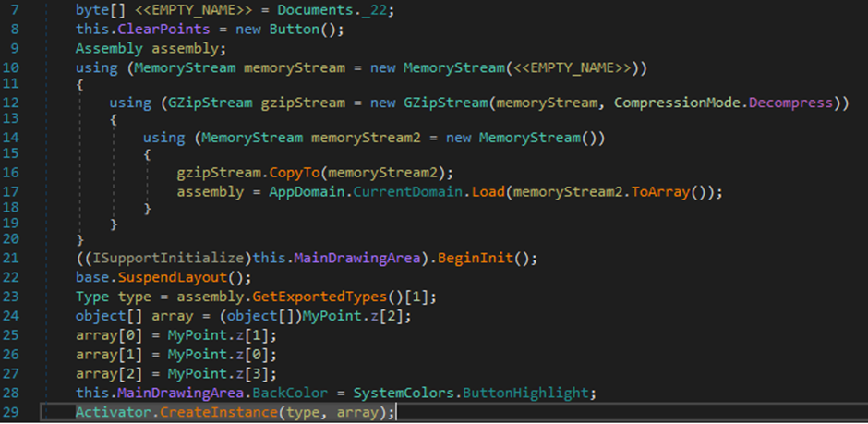
Task: Click Activator on line 29
Action: pos(114,412)
